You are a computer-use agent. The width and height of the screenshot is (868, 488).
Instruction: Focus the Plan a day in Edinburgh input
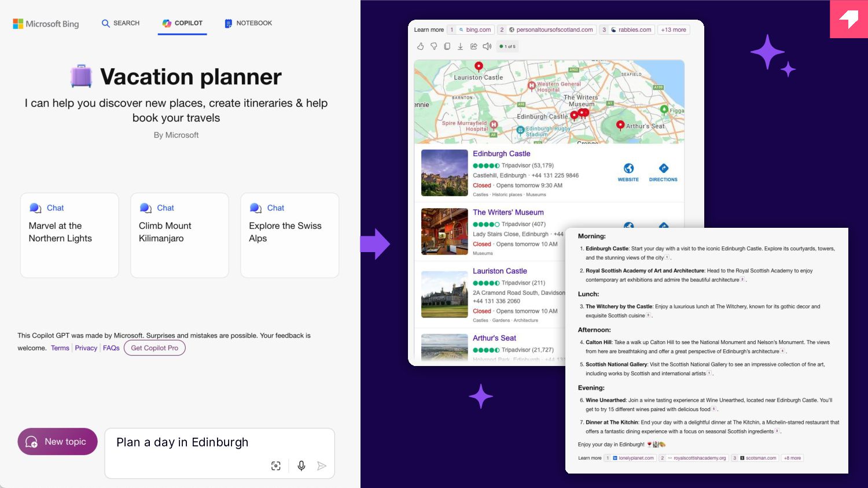click(x=220, y=453)
